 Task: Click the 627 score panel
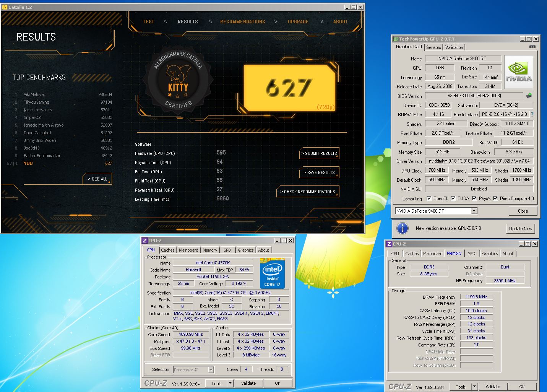(289, 88)
